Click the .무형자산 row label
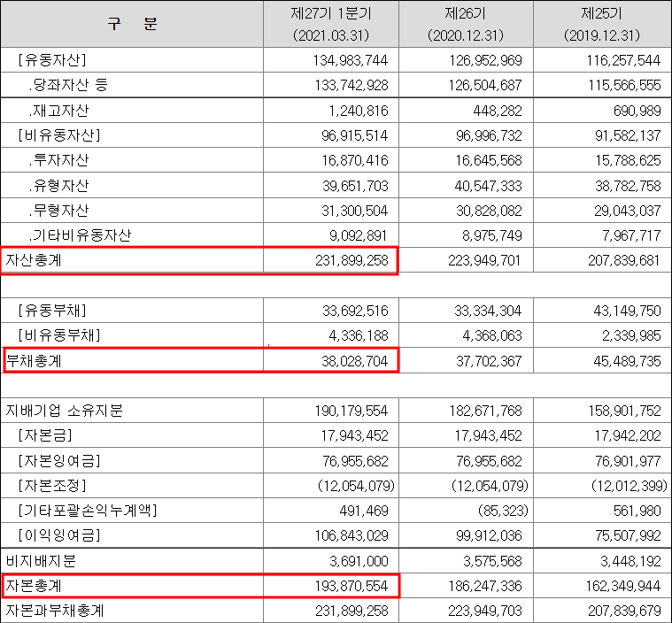Image resolution: width=672 pixels, height=623 pixels. pyautogui.click(x=58, y=211)
